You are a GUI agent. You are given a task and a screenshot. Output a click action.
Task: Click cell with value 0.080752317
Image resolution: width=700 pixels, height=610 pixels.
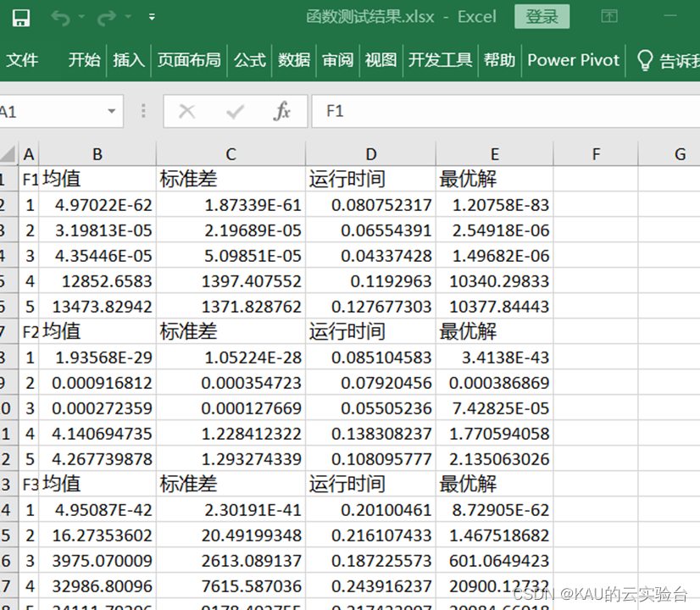pos(371,205)
